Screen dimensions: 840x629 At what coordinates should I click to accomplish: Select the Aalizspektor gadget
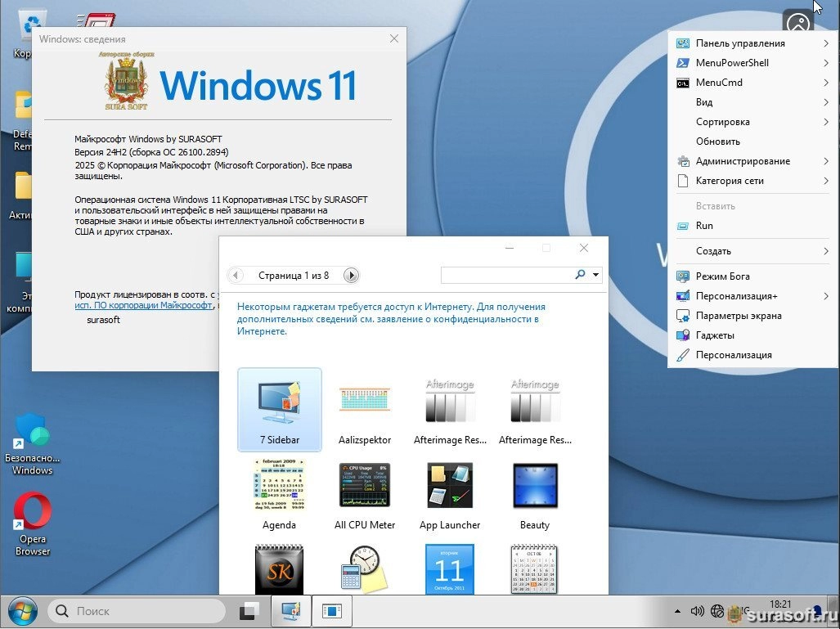[364, 408]
